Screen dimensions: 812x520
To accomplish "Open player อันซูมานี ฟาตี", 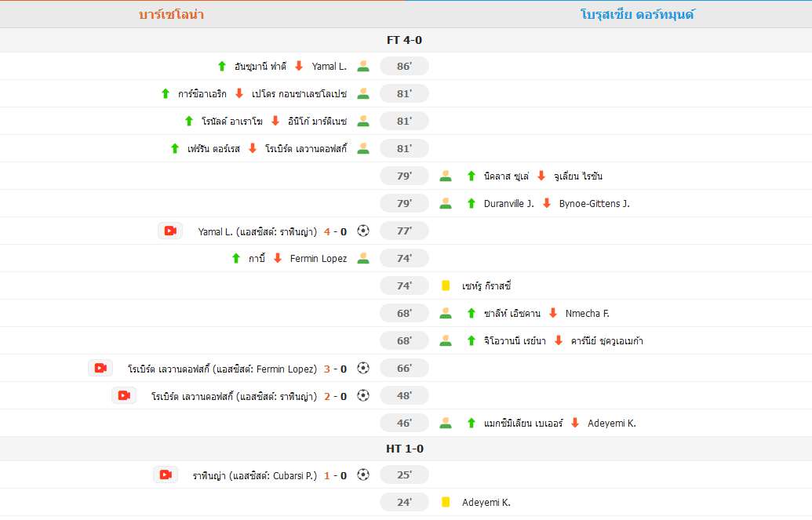I will 260,67.
